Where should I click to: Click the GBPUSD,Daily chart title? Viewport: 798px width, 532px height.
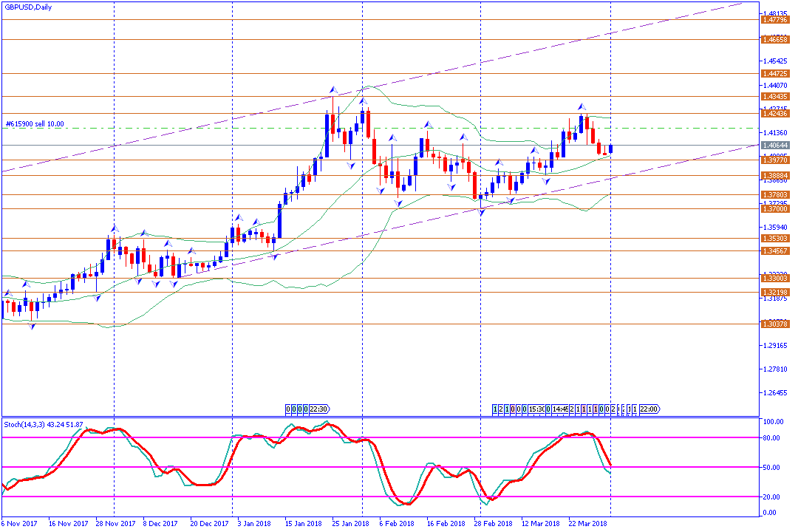[x=28, y=7]
